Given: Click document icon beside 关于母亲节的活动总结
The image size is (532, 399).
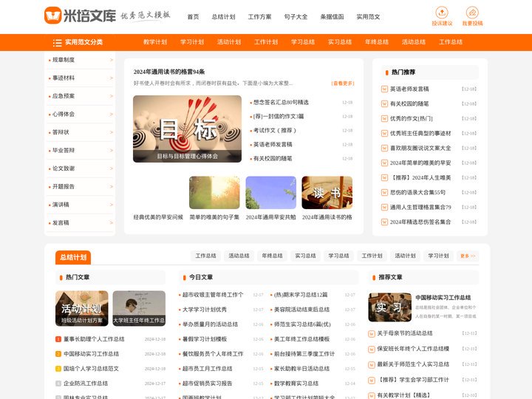Looking at the screenshot, I should click(372, 333).
